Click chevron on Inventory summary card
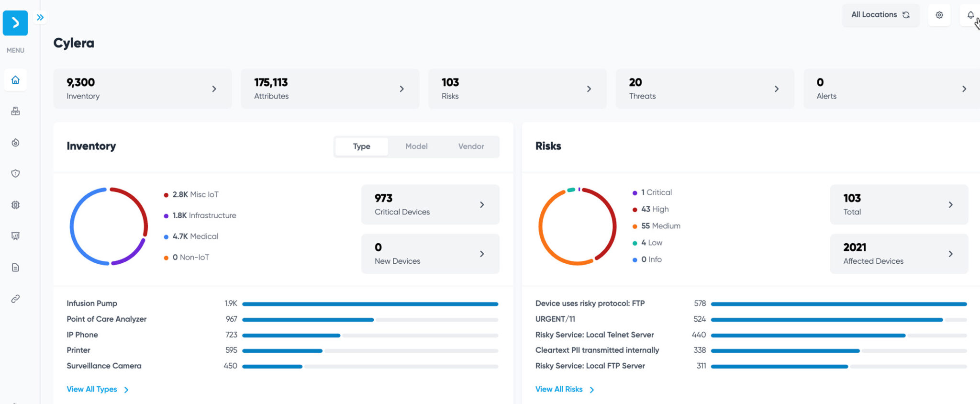The image size is (980, 404). (214, 89)
